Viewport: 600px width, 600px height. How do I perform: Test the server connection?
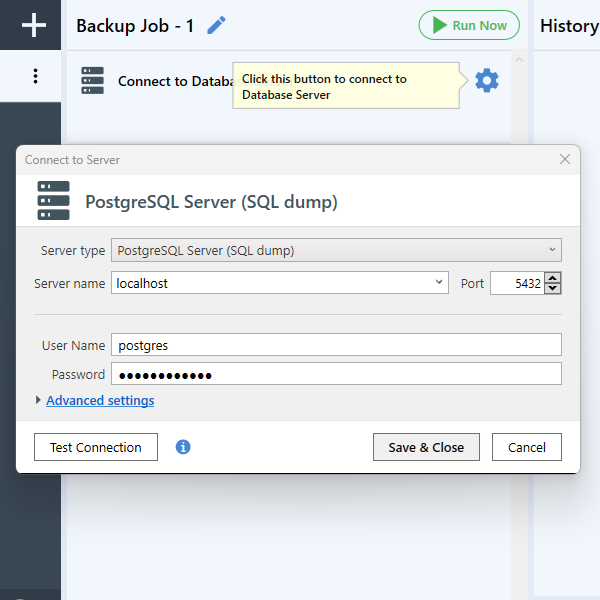[x=96, y=447]
